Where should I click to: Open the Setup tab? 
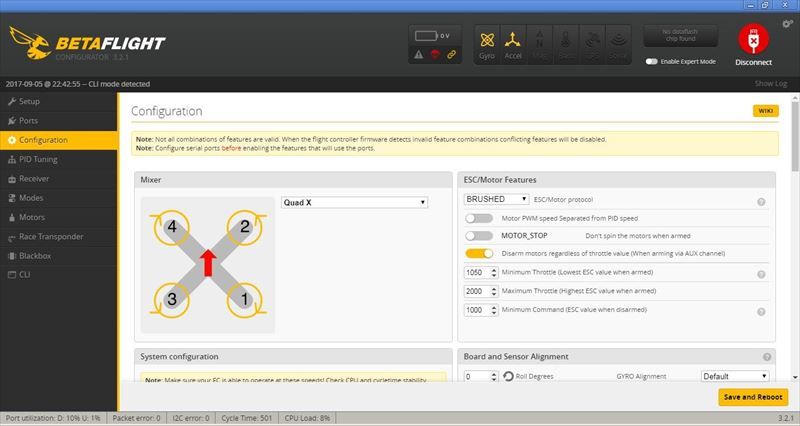click(x=59, y=102)
